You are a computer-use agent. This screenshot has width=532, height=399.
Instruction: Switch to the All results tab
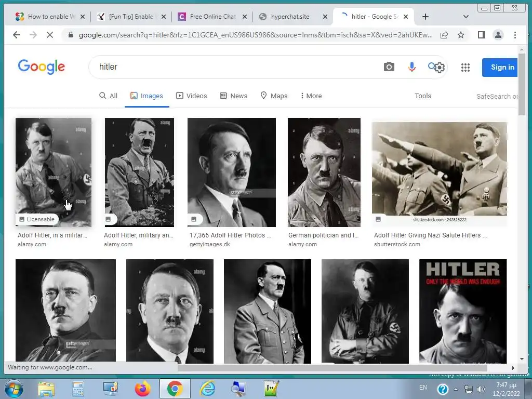[108, 96]
